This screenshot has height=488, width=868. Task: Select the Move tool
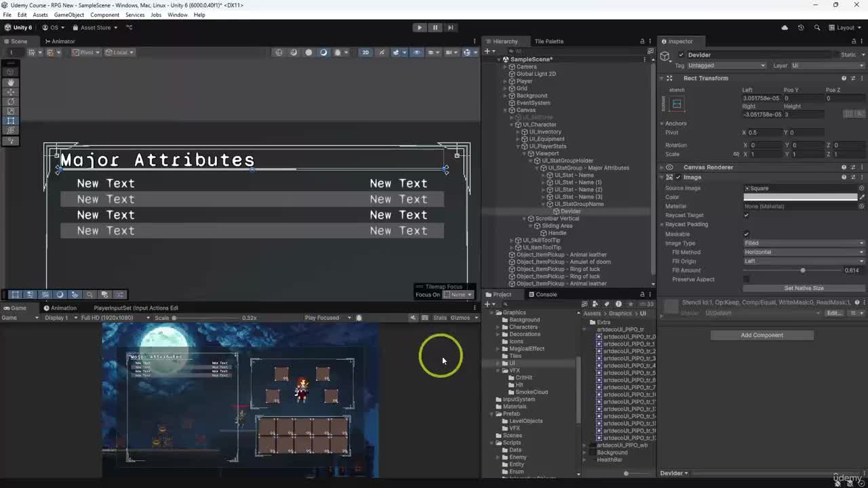pos(11,91)
